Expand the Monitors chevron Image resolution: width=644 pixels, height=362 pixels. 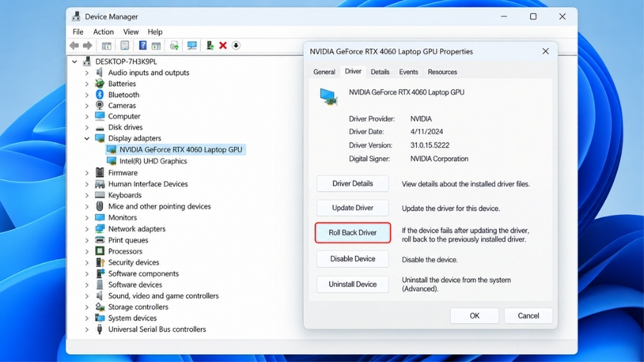pos(87,218)
